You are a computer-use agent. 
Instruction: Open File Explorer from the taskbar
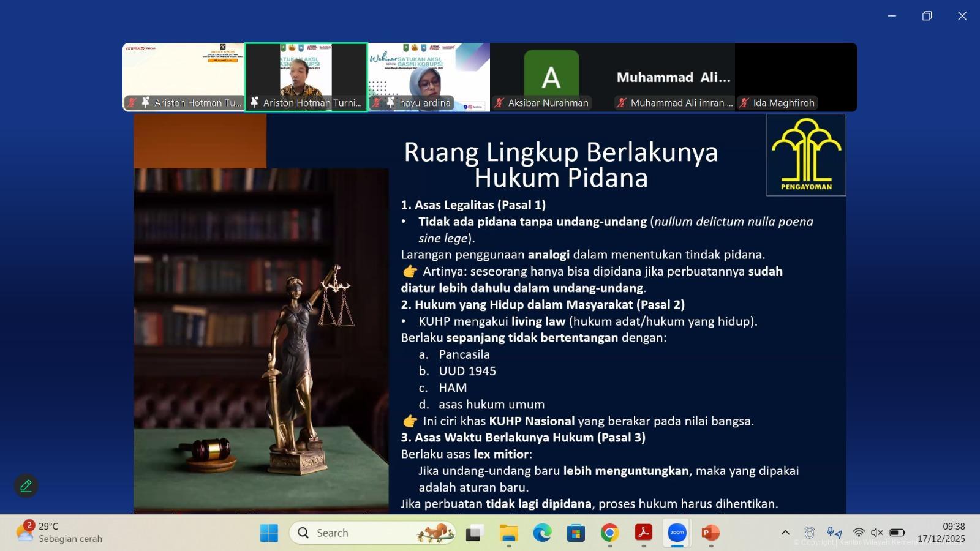508,533
